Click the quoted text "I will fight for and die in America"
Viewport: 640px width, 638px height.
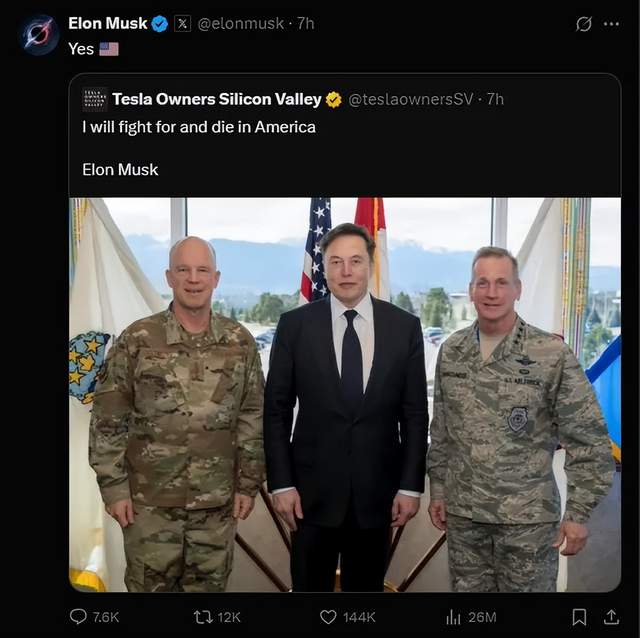[198, 127]
